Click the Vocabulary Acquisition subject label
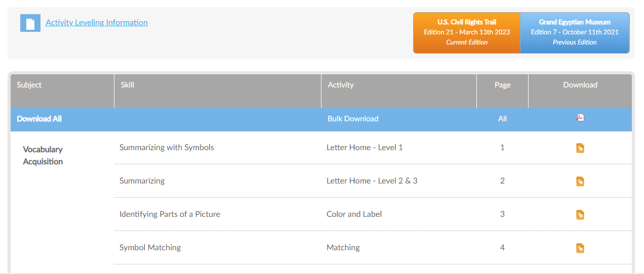The height and width of the screenshot is (274, 644). (x=43, y=156)
